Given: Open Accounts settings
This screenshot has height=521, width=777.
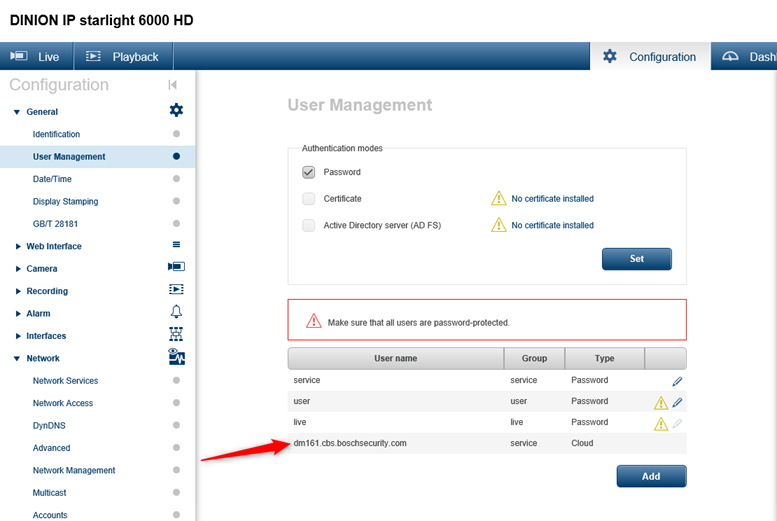Looking at the screenshot, I should [50, 515].
